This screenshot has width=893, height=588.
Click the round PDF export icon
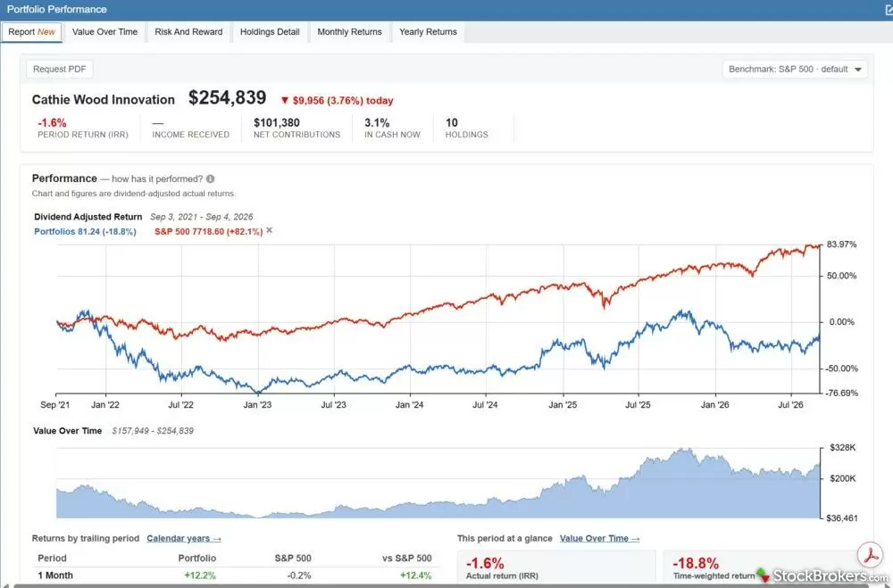[x=870, y=556]
